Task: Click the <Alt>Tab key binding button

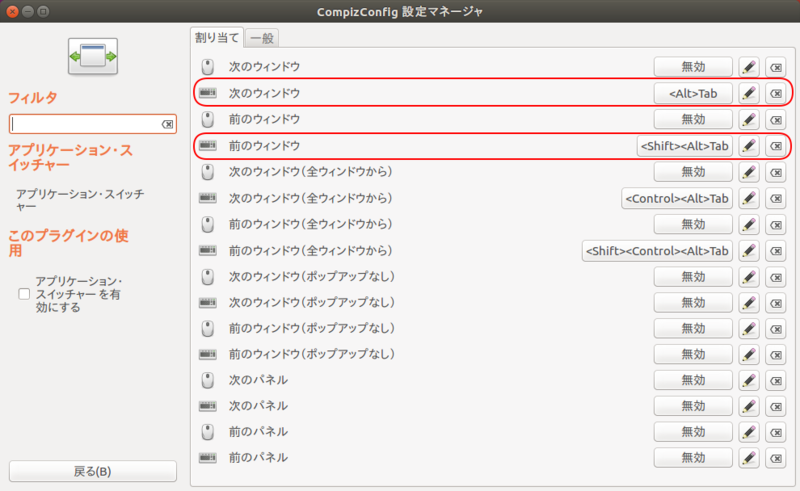Action: pos(693,93)
